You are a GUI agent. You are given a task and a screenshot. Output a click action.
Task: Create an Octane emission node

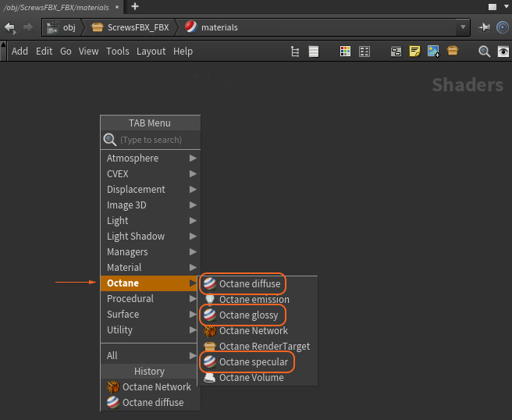pos(258,300)
